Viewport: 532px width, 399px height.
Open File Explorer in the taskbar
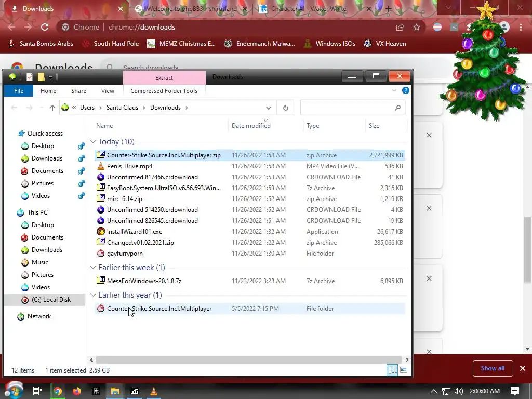115,391
